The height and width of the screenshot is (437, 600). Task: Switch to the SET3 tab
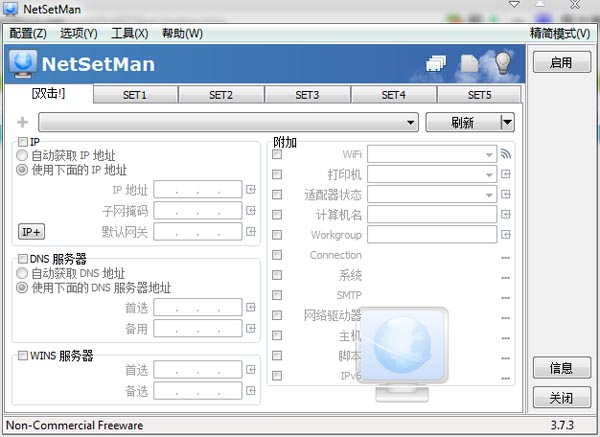tap(307, 95)
